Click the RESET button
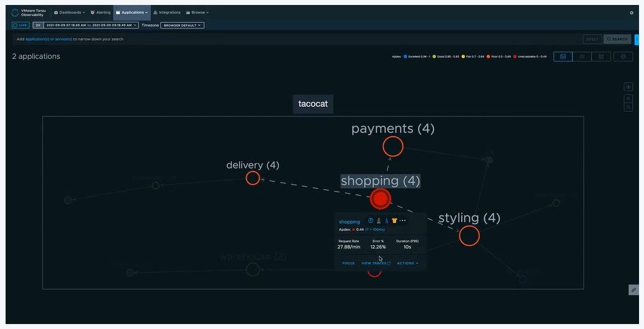The image size is (644, 329). click(x=592, y=39)
